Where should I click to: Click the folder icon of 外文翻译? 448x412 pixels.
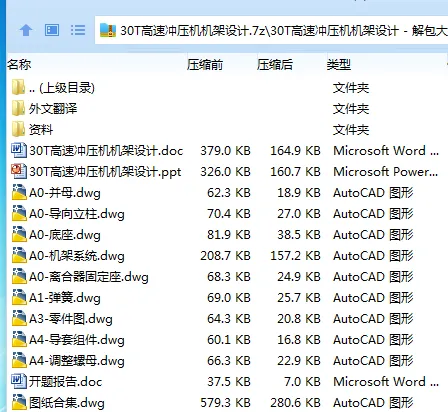click(19, 109)
